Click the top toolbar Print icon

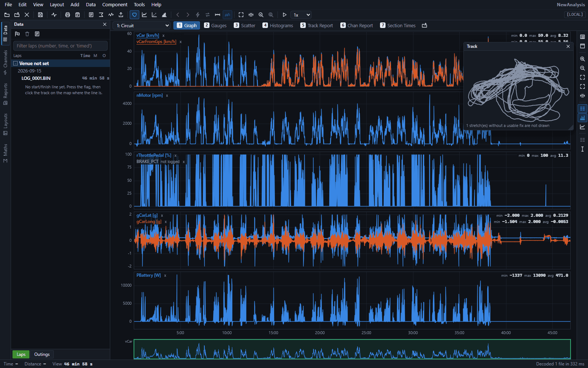[68, 15]
